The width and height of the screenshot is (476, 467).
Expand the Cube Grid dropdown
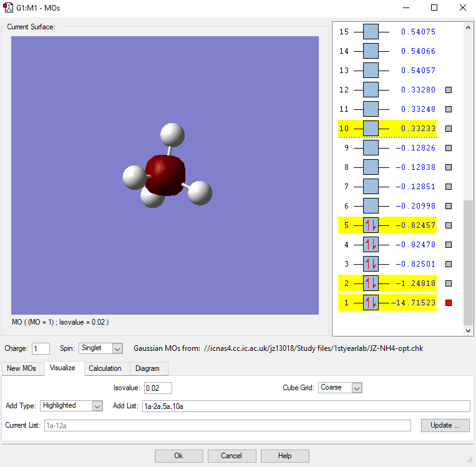tap(340, 388)
